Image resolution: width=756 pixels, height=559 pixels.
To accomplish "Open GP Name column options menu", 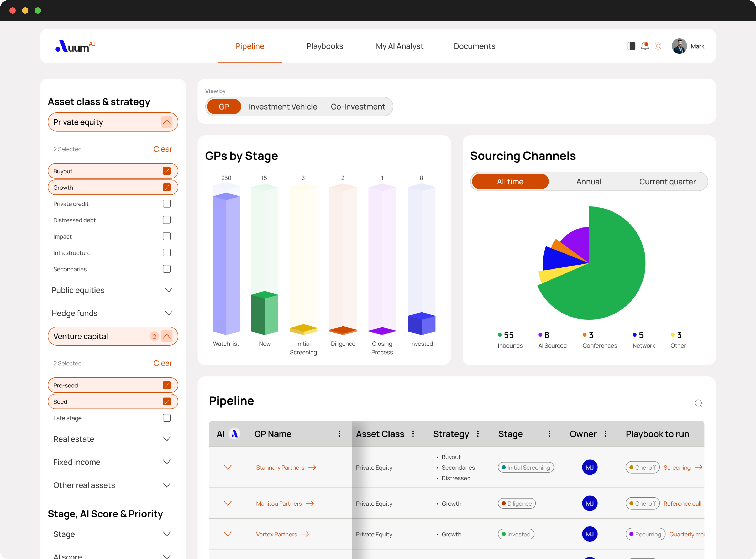I will 339,434.
